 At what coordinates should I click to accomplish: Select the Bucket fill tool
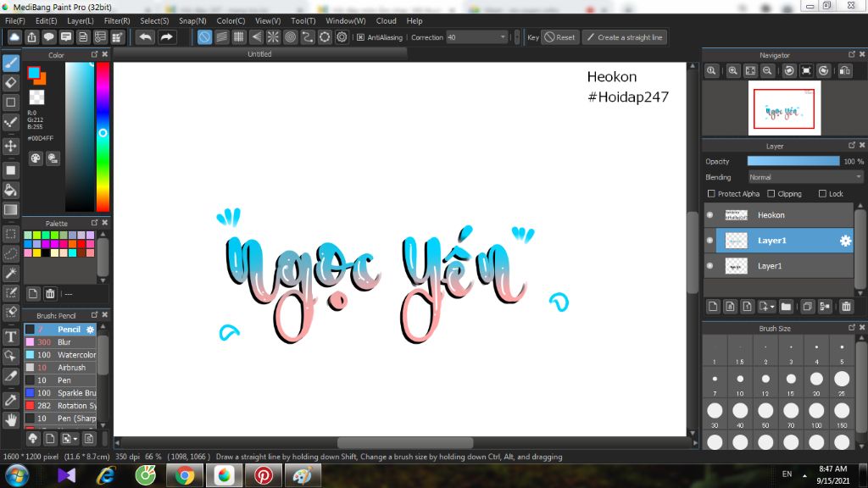[x=11, y=191]
